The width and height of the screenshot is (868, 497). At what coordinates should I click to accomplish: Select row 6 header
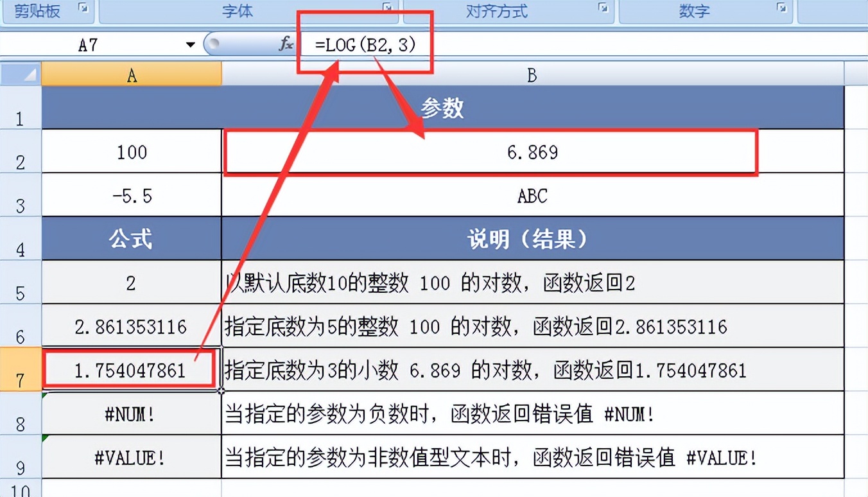pos(21,326)
